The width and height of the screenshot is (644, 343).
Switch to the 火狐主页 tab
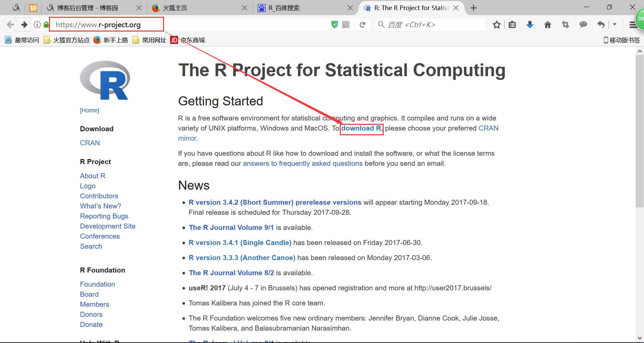click(200, 8)
